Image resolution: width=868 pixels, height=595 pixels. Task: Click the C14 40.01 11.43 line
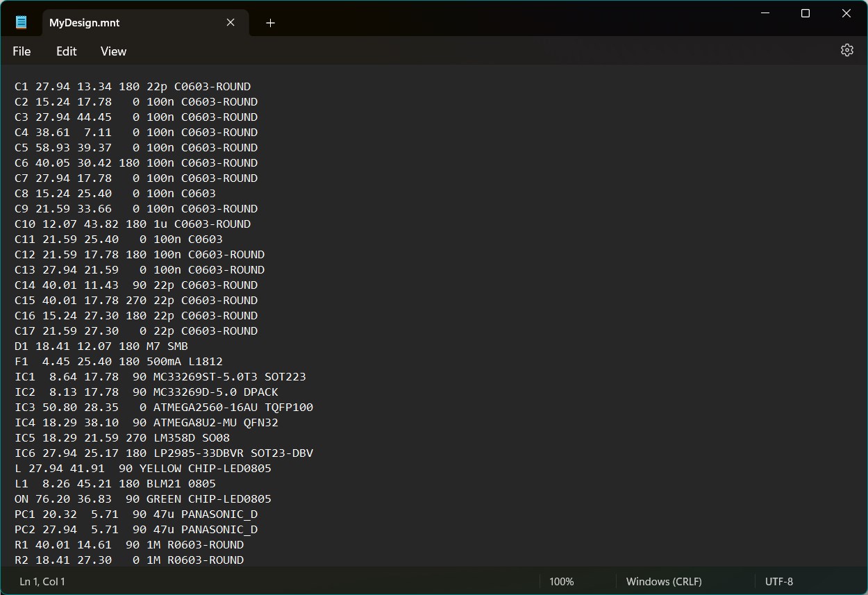pyautogui.click(x=136, y=285)
